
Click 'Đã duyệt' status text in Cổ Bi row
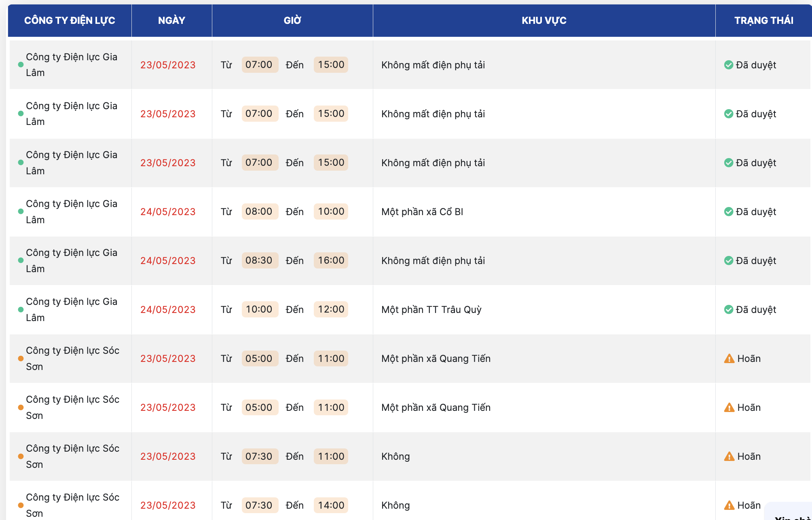(756, 212)
